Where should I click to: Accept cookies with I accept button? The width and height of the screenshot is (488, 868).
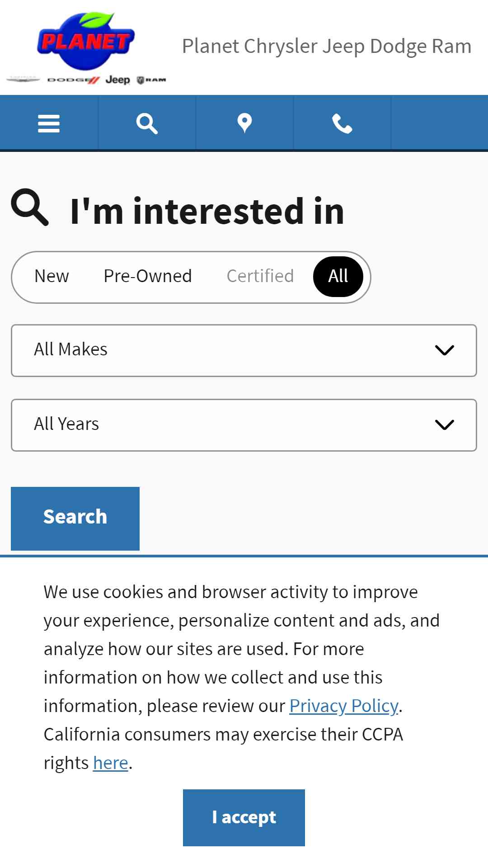(244, 817)
